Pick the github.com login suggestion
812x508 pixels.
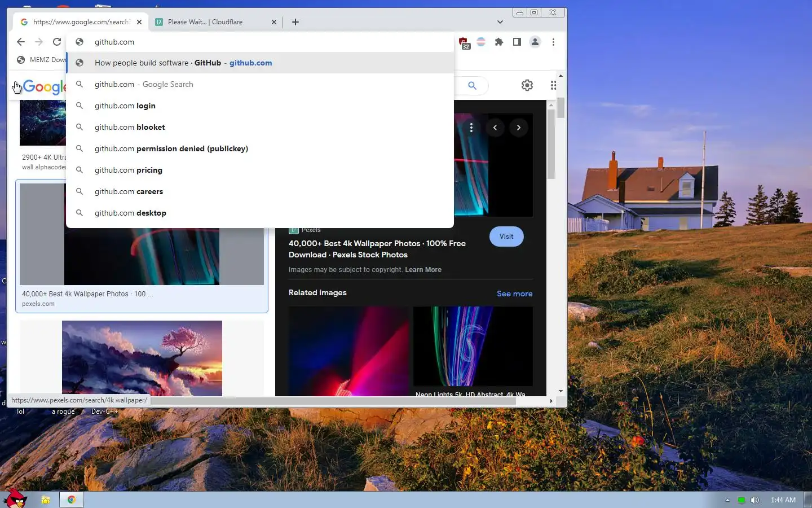[x=260, y=106]
